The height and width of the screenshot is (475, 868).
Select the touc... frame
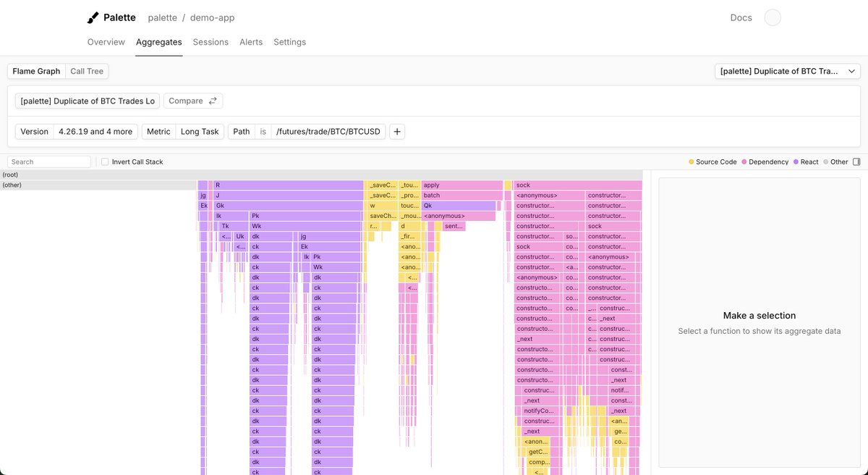[409, 206]
